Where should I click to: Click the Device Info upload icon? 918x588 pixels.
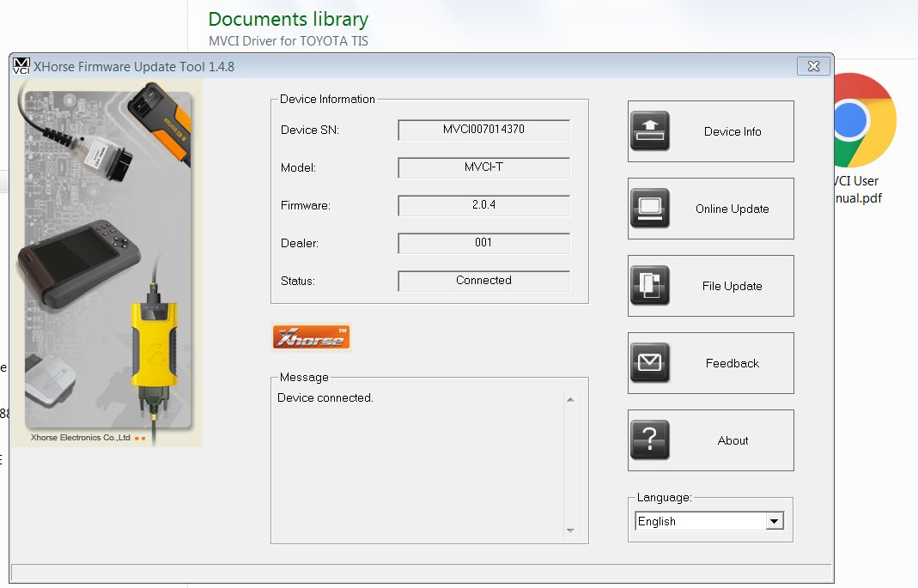click(650, 131)
